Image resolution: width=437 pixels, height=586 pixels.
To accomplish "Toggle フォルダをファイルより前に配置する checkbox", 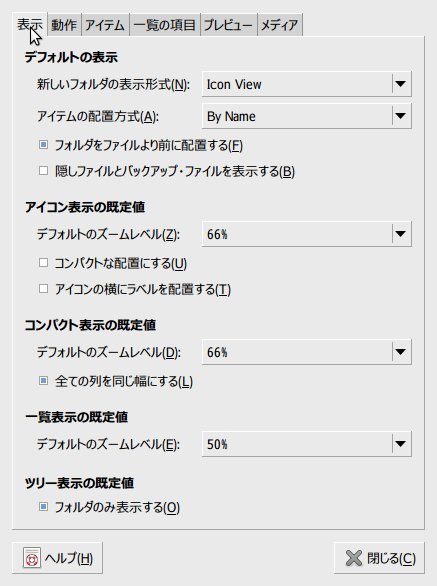I will pyautogui.click(x=43, y=145).
